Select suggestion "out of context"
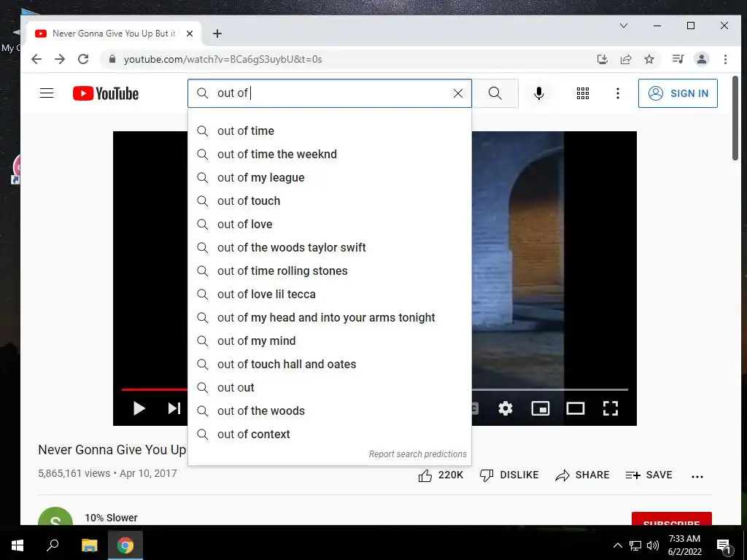This screenshot has height=560, width=747. (330, 435)
